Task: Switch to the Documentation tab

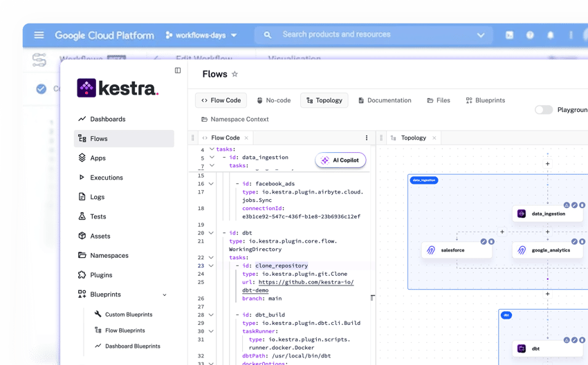Action: click(x=385, y=100)
